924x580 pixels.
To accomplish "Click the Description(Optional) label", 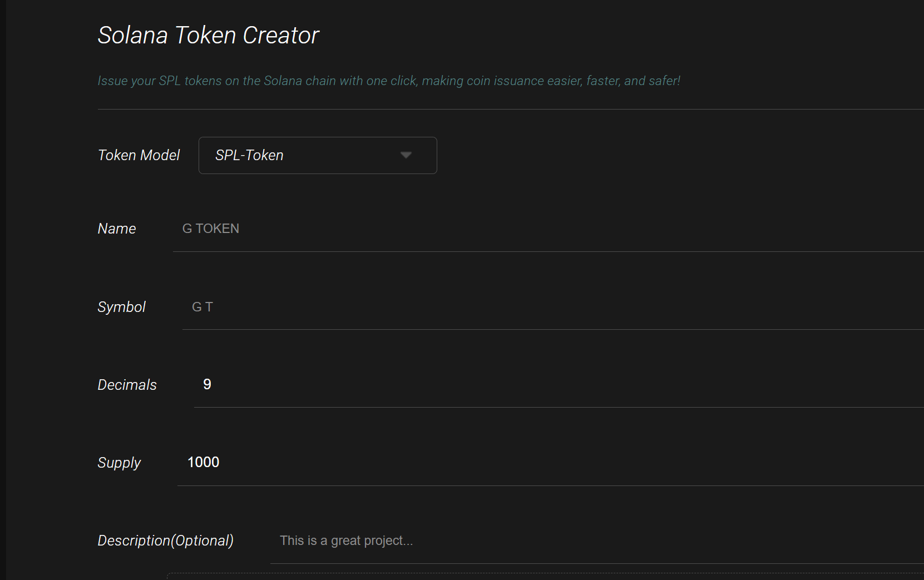I will coord(165,540).
